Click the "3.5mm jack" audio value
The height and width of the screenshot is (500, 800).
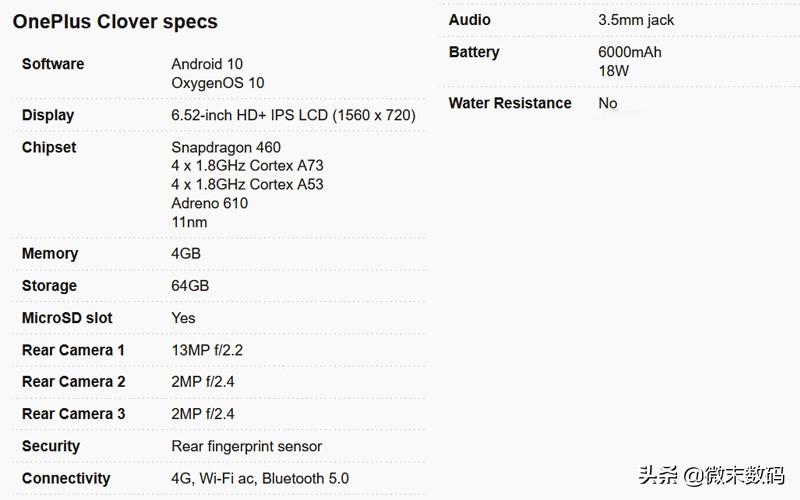[636, 20]
